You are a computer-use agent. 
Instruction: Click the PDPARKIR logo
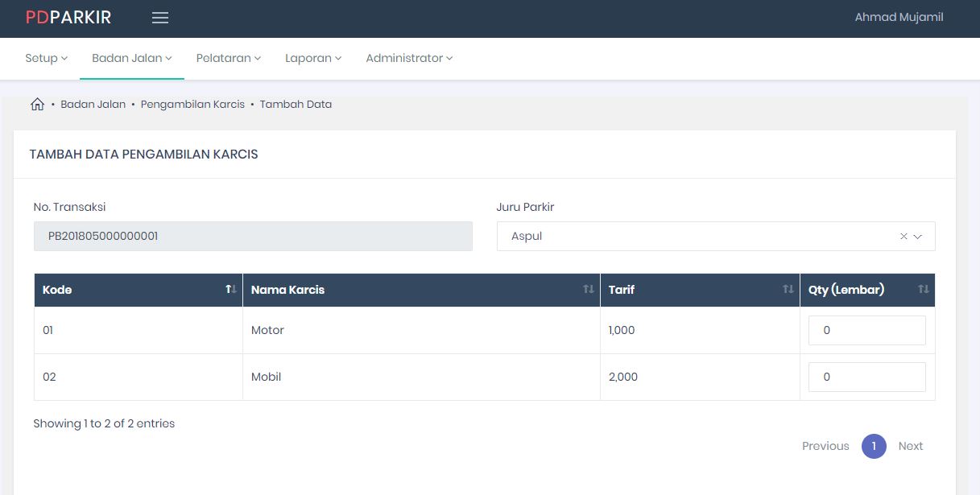pyautogui.click(x=68, y=18)
